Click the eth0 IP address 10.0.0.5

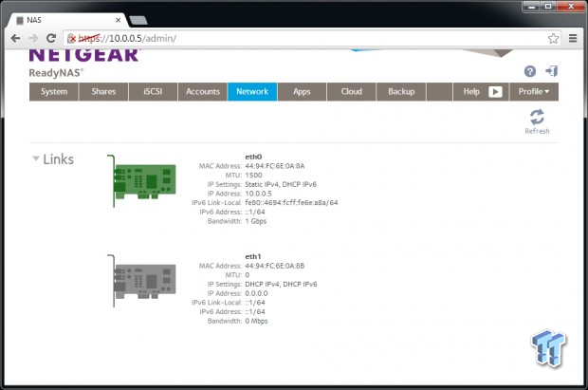point(258,194)
